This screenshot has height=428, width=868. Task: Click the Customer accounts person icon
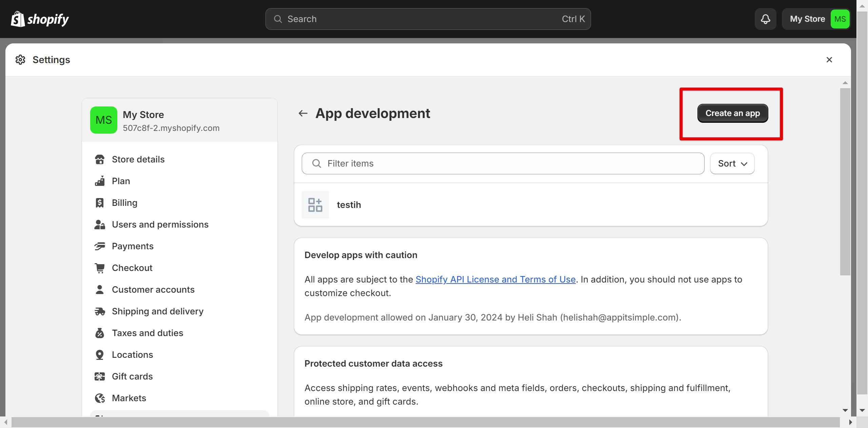point(100,290)
